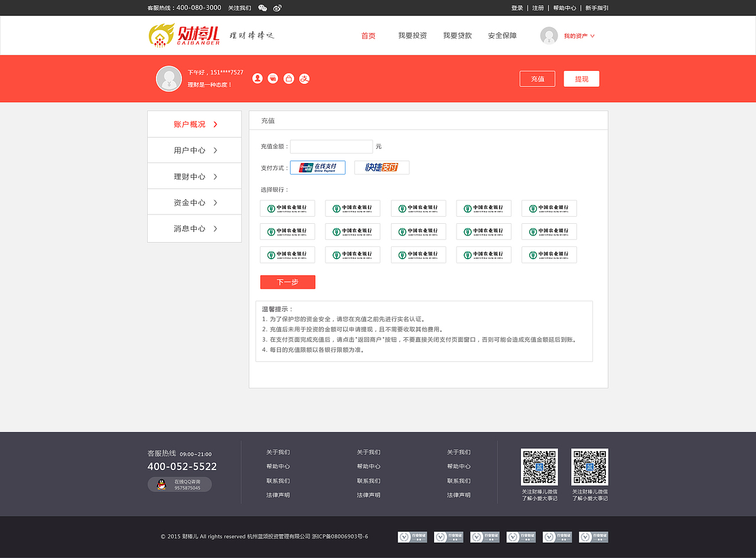Scan the left WeChat QR code thumbnail

pos(539,466)
